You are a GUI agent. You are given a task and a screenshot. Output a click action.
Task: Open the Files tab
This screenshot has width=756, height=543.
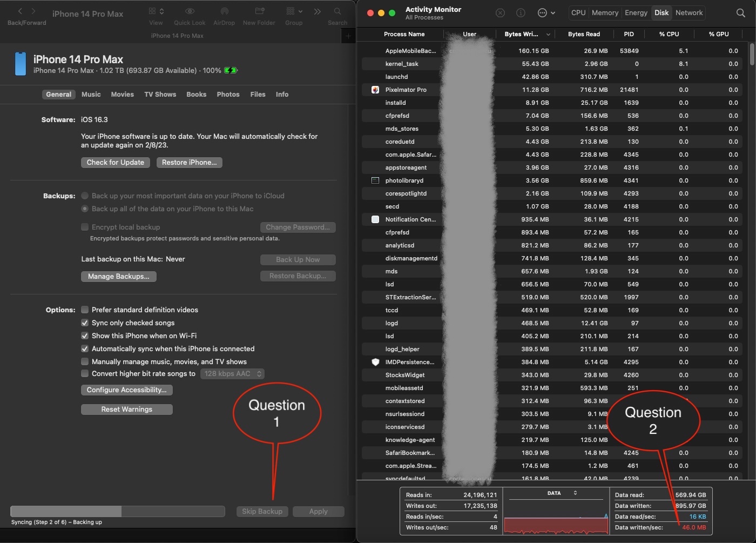[258, 95]
